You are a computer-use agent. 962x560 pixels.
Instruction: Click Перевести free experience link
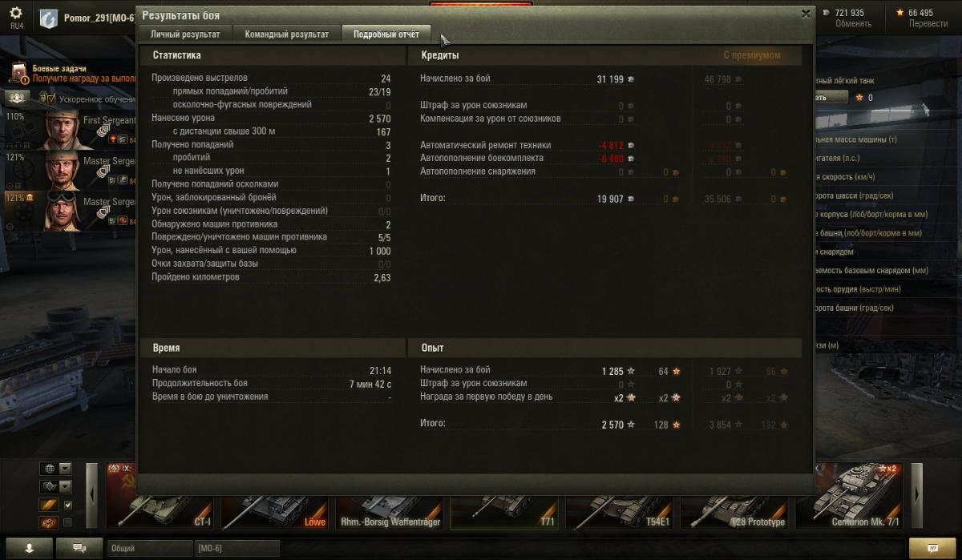[928, 23]
